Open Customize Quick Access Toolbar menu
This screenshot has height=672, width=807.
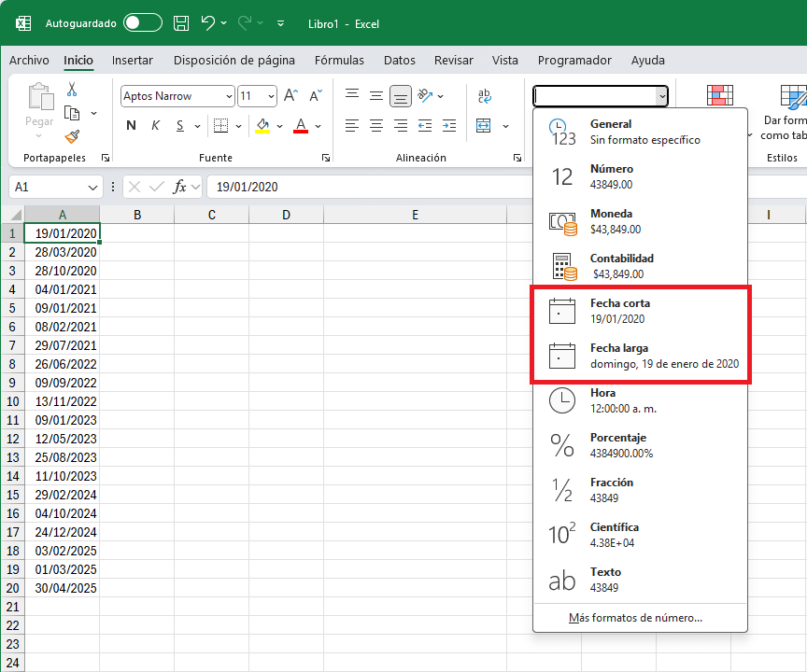tap(280, 23)
